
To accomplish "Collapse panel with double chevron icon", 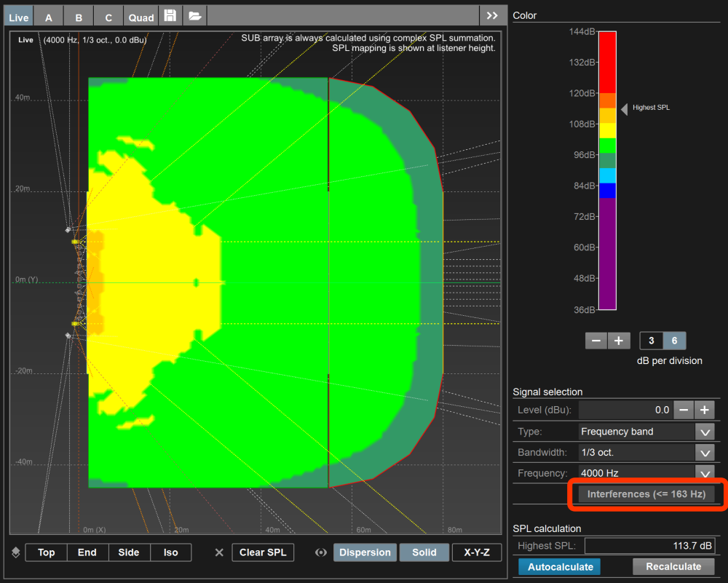I will coord(492,16).
